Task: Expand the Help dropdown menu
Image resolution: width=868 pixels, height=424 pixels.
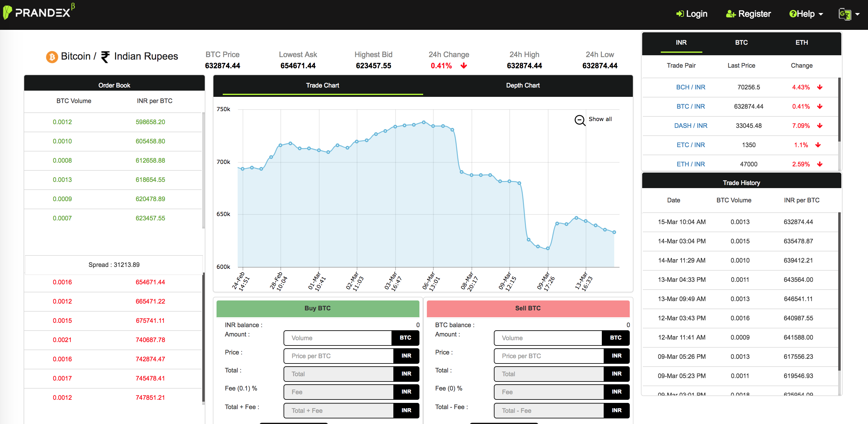Action: click(806, 14)
